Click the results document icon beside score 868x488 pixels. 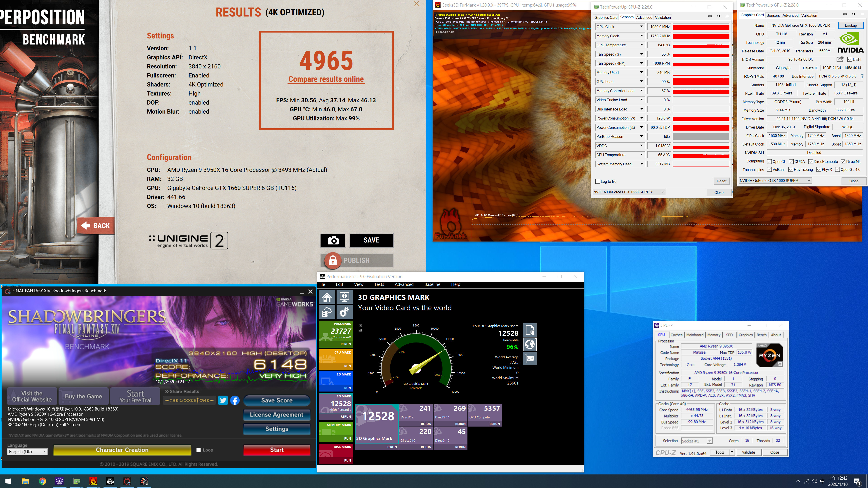pyautogui.click(x=530, y=330)
